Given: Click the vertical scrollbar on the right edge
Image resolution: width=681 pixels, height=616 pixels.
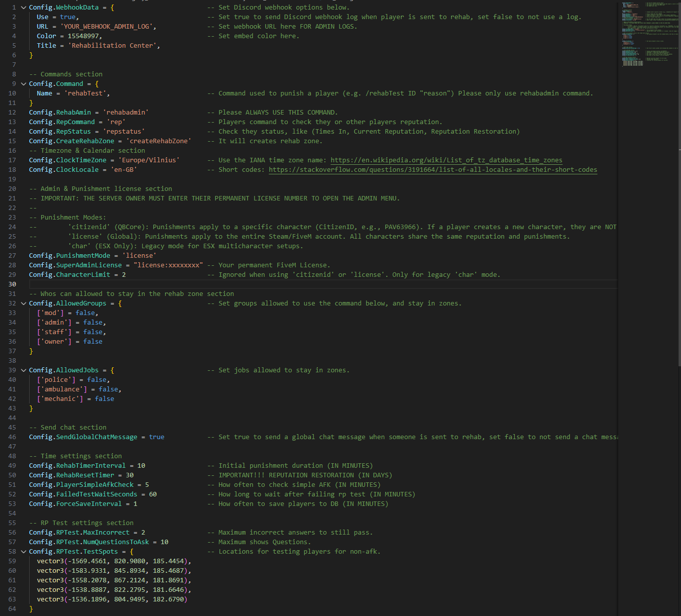Looking at the screenshot, I should (x=678, y=201).
